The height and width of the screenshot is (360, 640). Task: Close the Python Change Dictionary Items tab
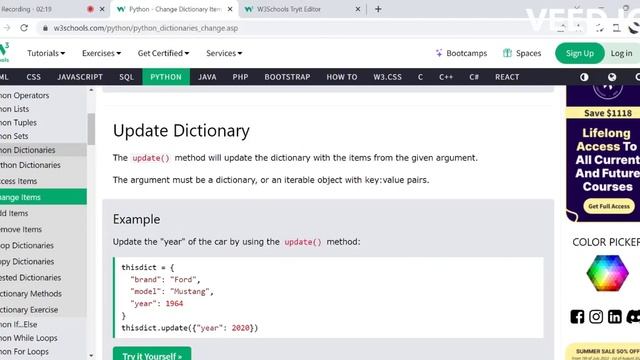click(x=230, y=9)
